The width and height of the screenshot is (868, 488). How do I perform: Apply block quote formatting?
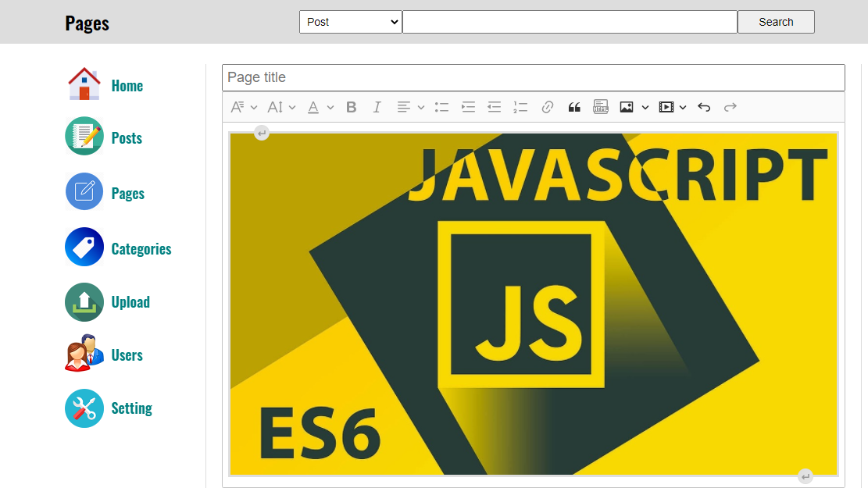point(574,107)
